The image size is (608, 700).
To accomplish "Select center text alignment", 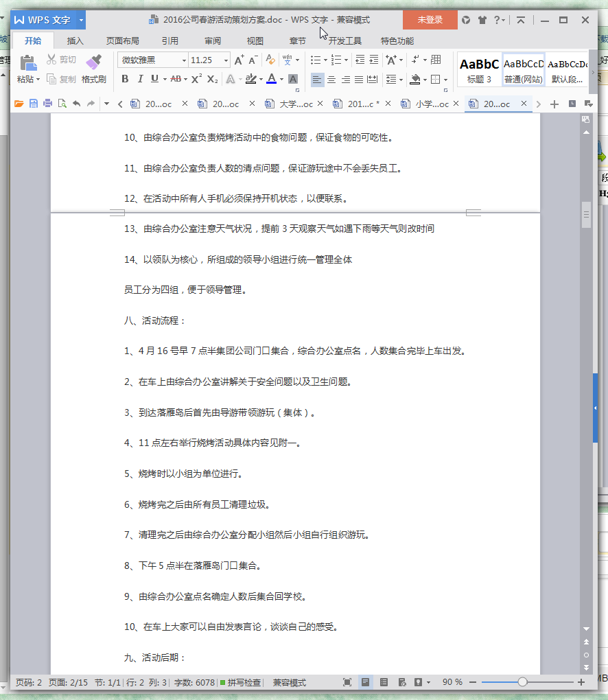I will coord(331,80).
